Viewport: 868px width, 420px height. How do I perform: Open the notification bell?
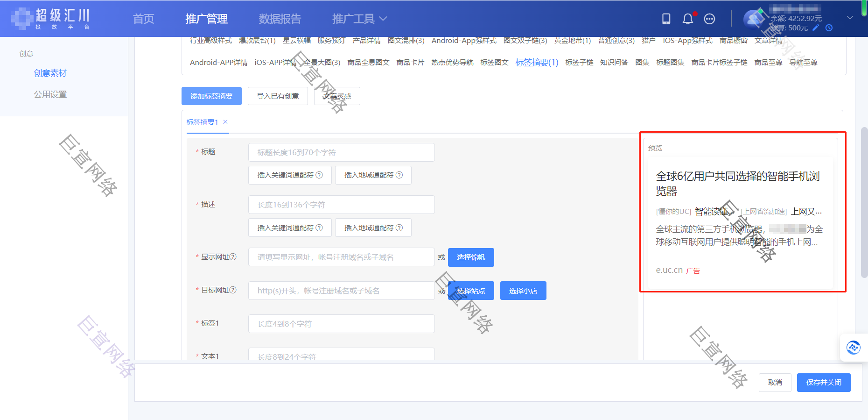click(687, 19)
